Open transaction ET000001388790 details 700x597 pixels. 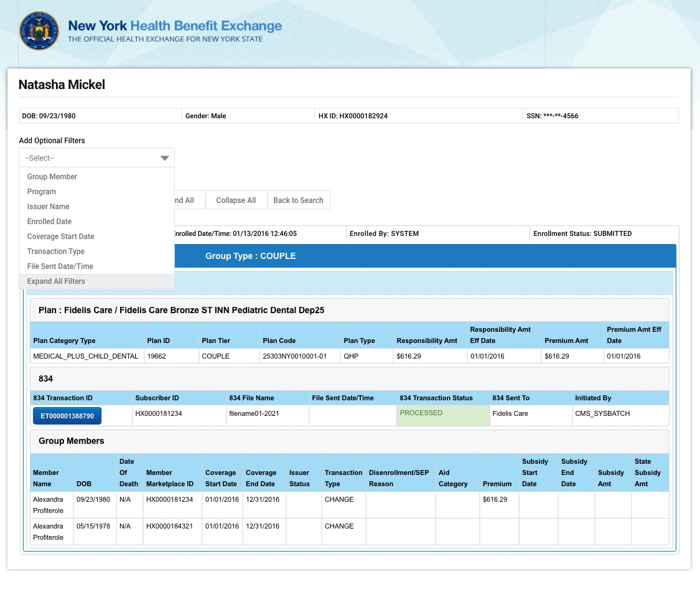point(67,415)
